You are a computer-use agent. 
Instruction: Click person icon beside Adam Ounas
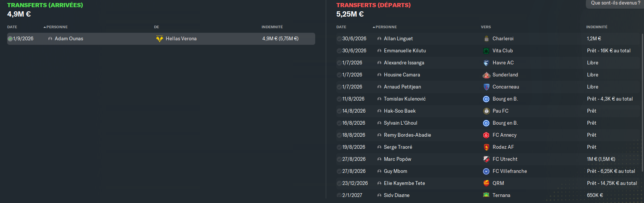(x=50, y=39)
